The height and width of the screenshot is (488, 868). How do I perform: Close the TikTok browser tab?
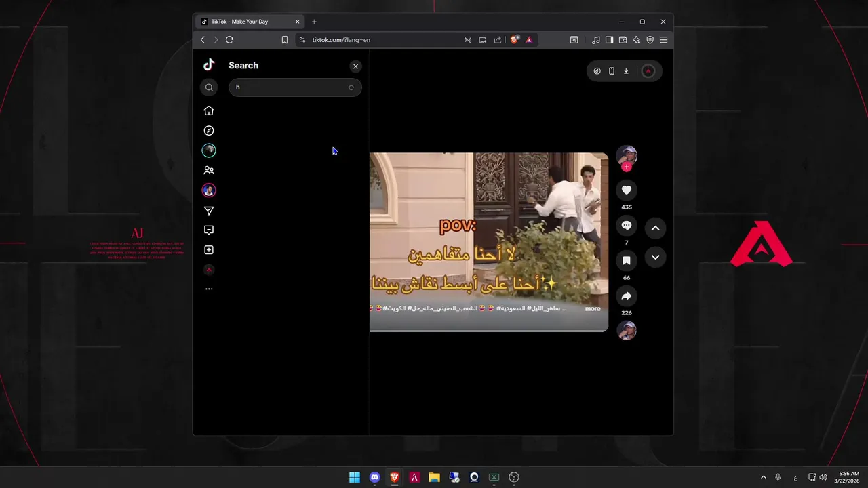(297, 22)
